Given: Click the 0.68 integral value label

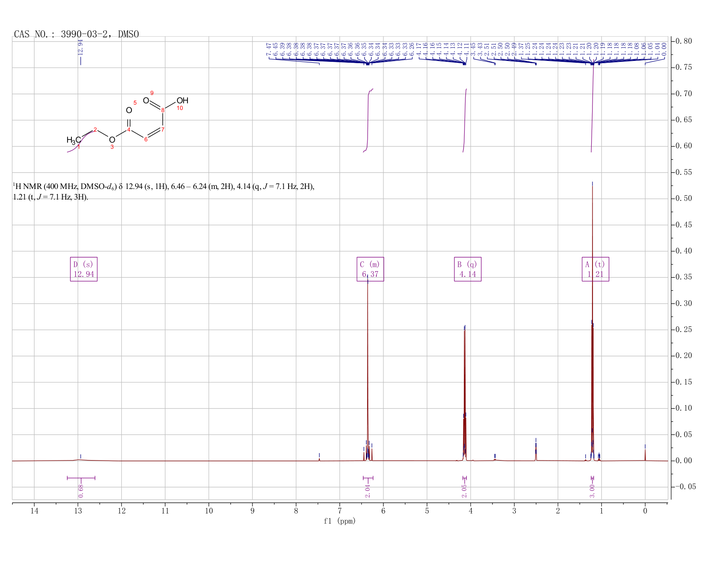Looking at the screenshot, I should pos(81,491).
